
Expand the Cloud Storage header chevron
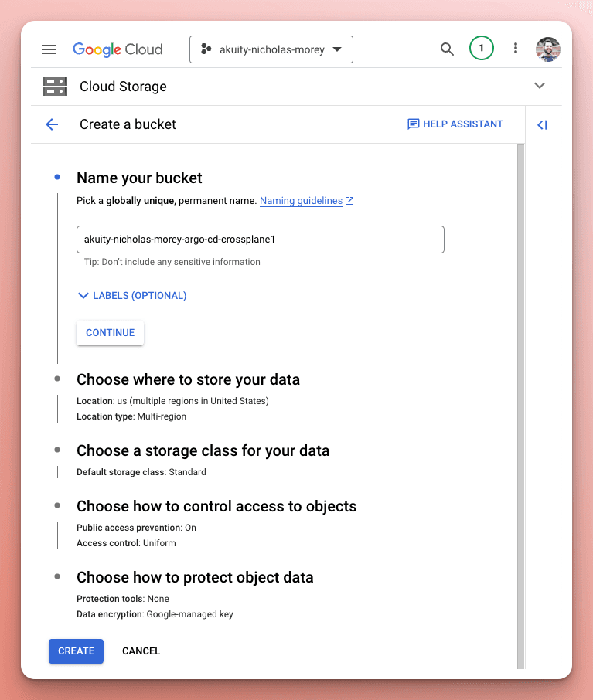(x=540, y=86)
